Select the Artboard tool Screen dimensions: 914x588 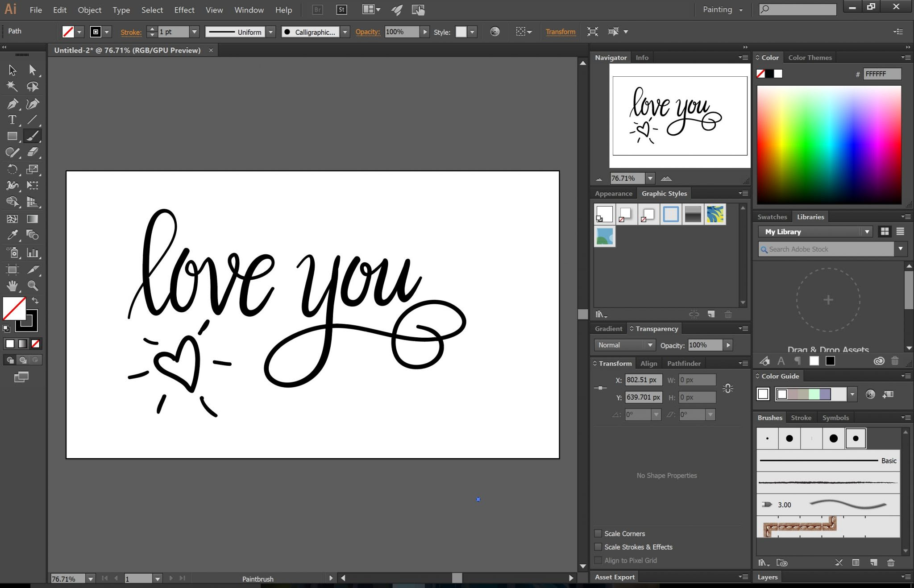(x=12, y=269)
